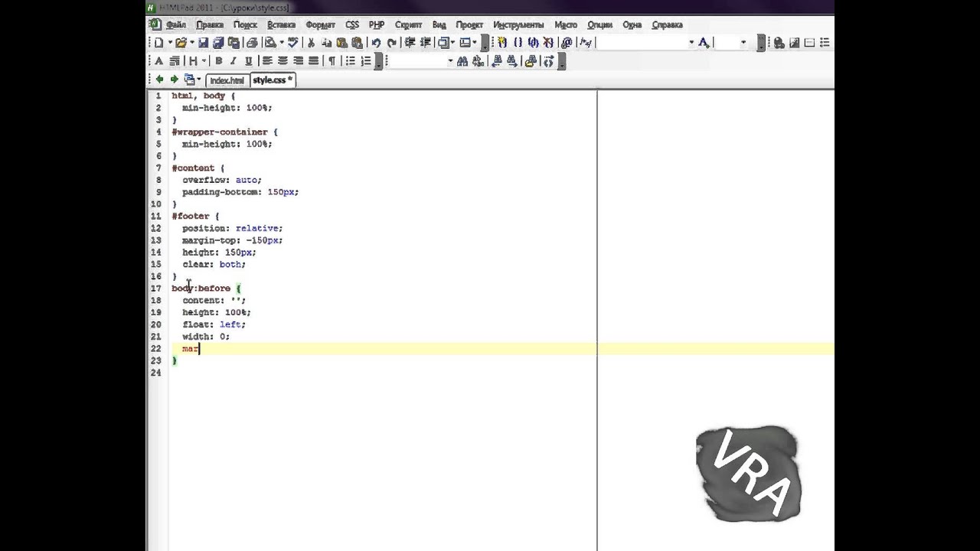Insert a paragraph mark with the pilcrow icon
Viewport: 980px width, 551px height.
tap(332, 61)
